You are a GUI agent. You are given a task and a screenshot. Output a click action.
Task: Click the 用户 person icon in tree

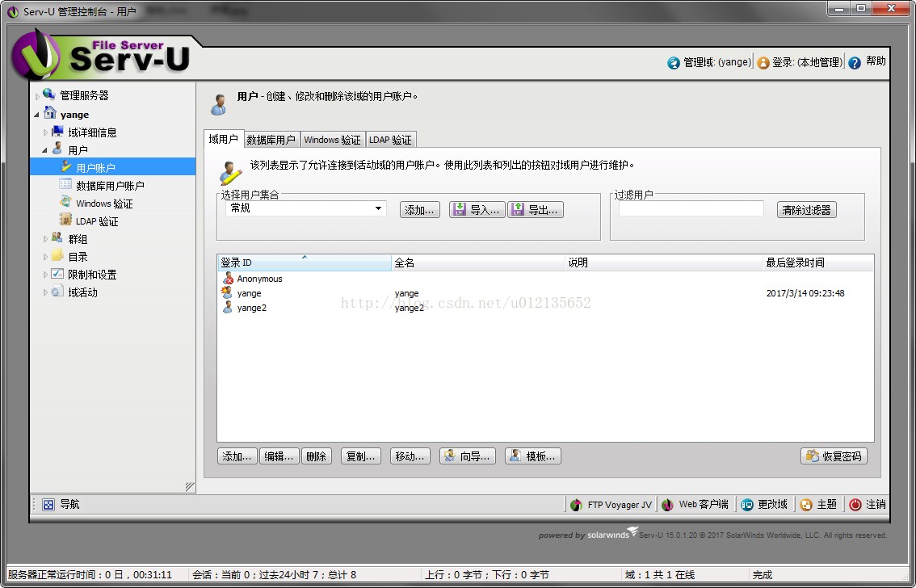(57, 149)
